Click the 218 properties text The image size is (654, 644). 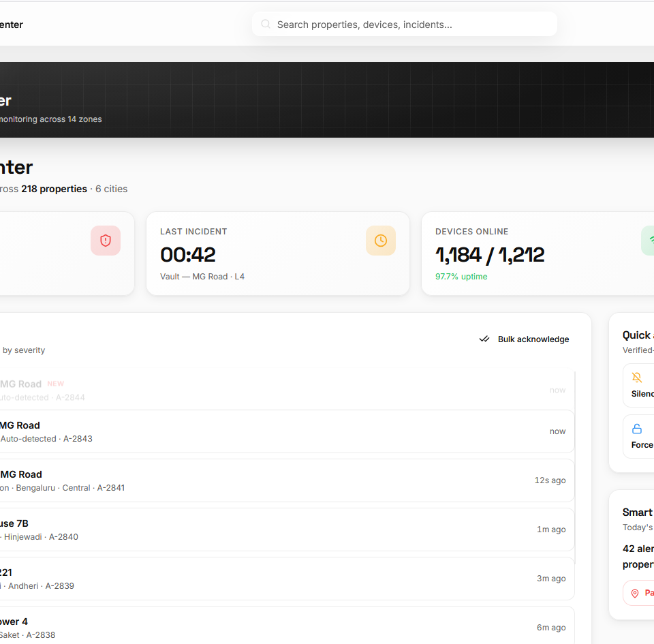point(54,189)
